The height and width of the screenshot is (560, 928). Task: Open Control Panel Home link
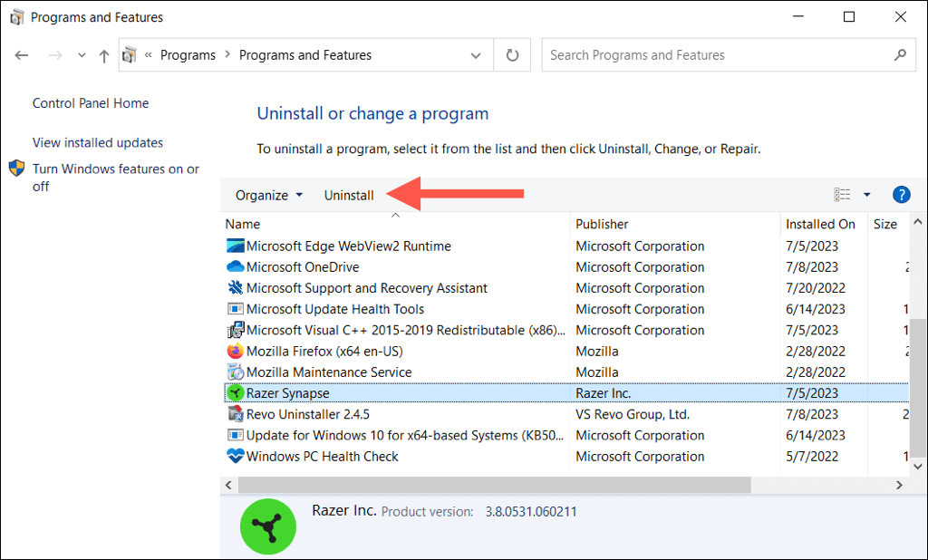click(91, 103)
